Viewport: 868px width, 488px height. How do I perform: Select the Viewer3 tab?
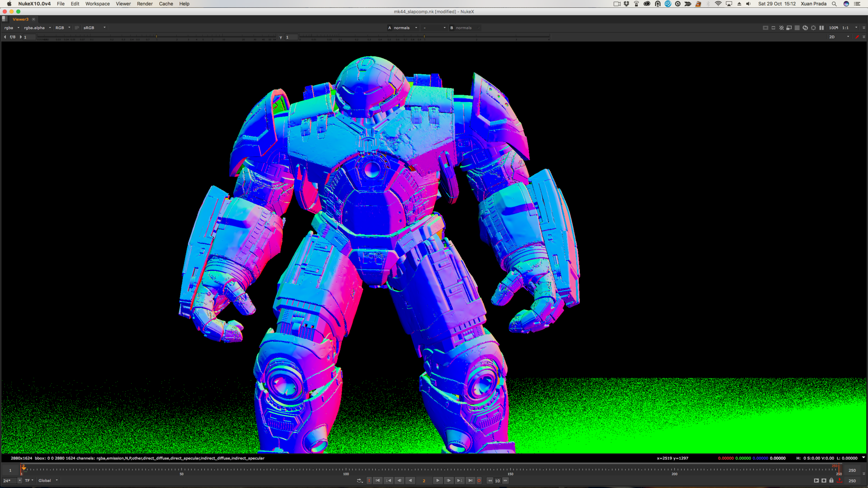[20, 19]
